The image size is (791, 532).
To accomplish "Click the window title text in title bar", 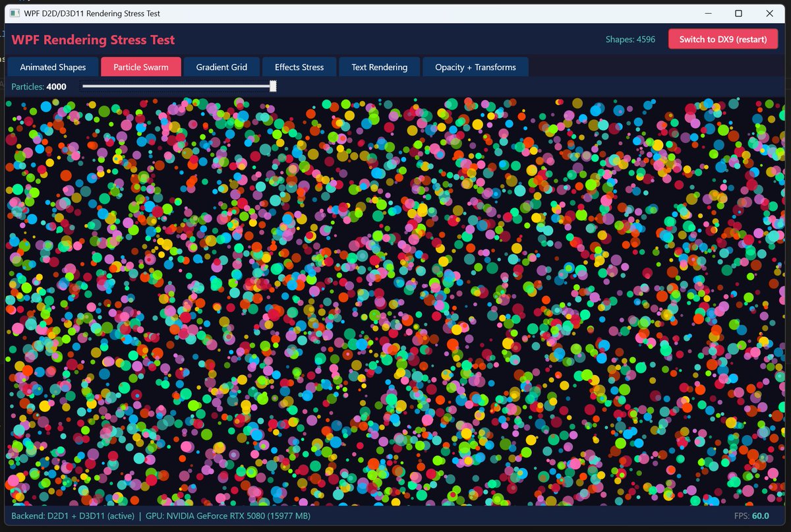I will coord(92,13).
